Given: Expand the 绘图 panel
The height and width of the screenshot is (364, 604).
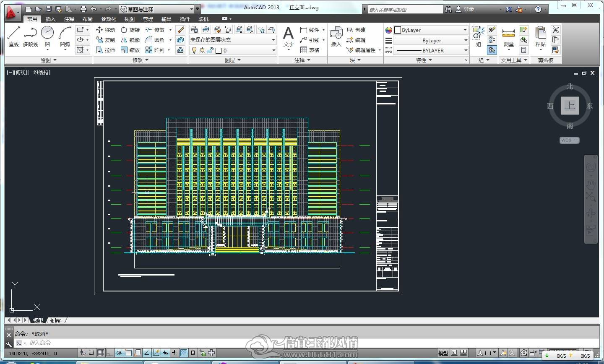Looking at the screenshot, I should click(x=48, y=60).
